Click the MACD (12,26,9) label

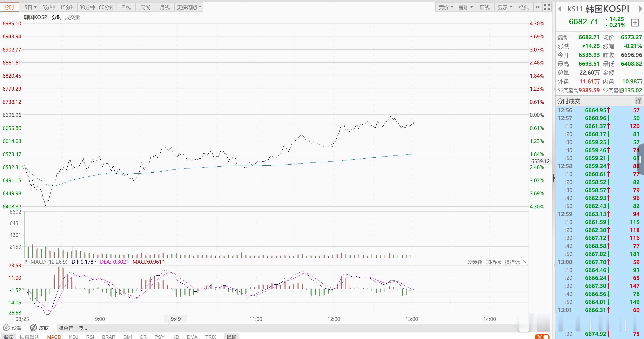(49, 262)
